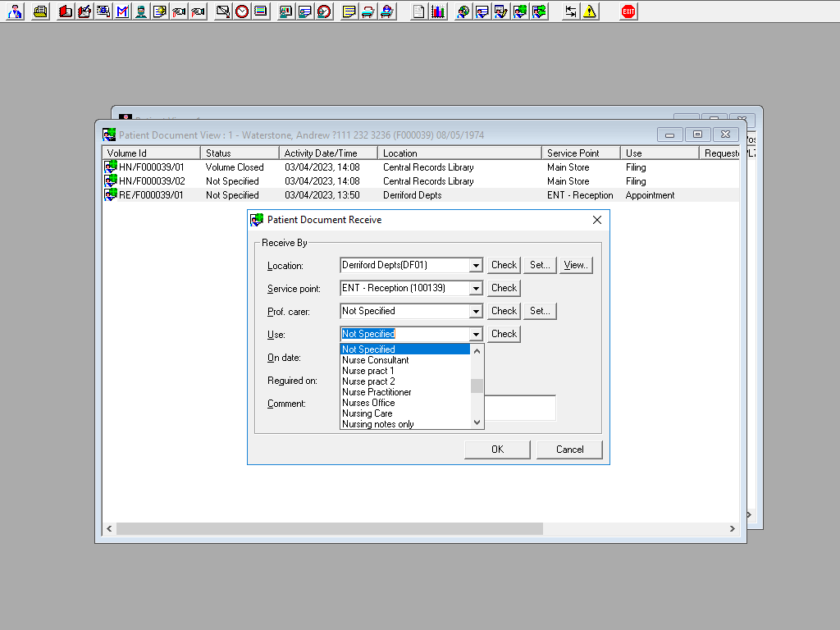The height and width of the screenshot is (630, 840).
Task: Sort by the Use column header
Action: click(x=660, y=153)
